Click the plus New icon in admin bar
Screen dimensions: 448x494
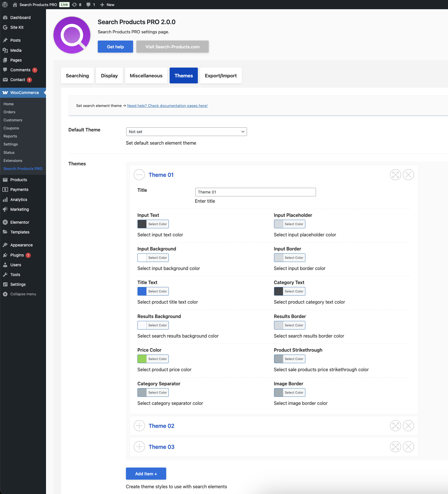coord(102,5)
